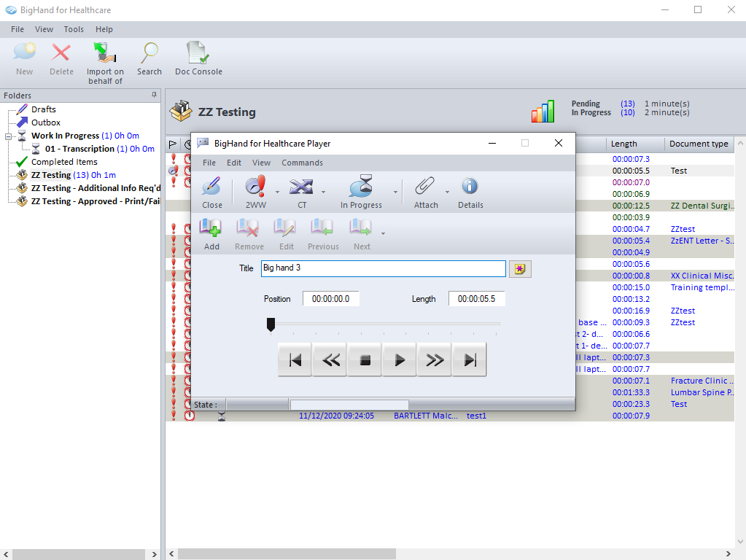Open the main window Help menu
This screenshot has height=560, width=746.
[x=104, y=29]
